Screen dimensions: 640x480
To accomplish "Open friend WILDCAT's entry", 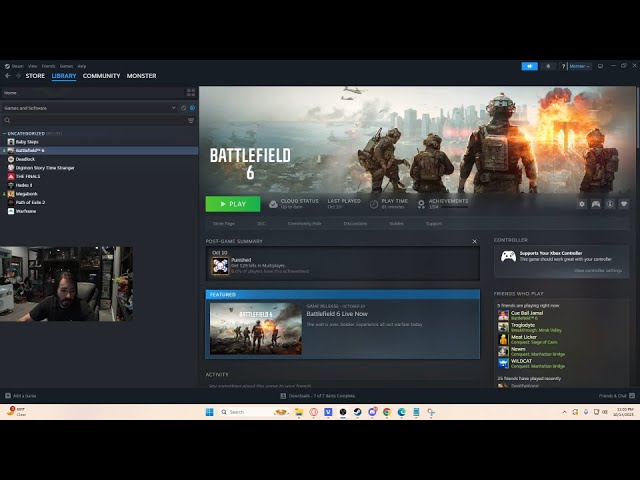I will (x=531, y=363).
